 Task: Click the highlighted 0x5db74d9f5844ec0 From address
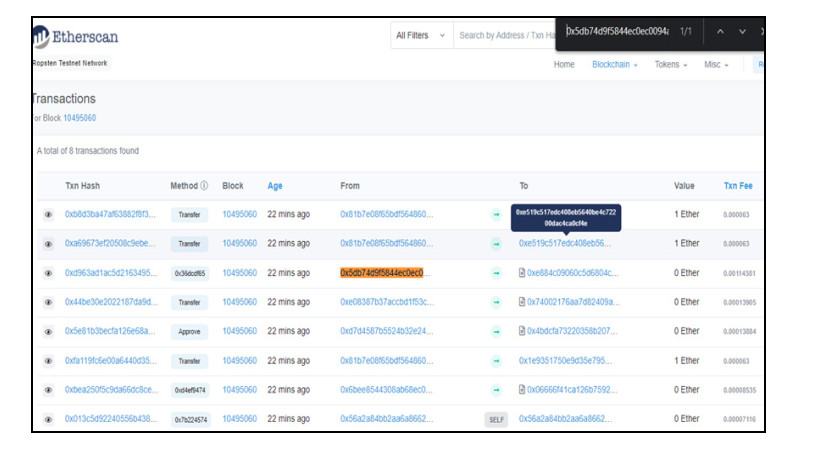click(x=382, y=273)
